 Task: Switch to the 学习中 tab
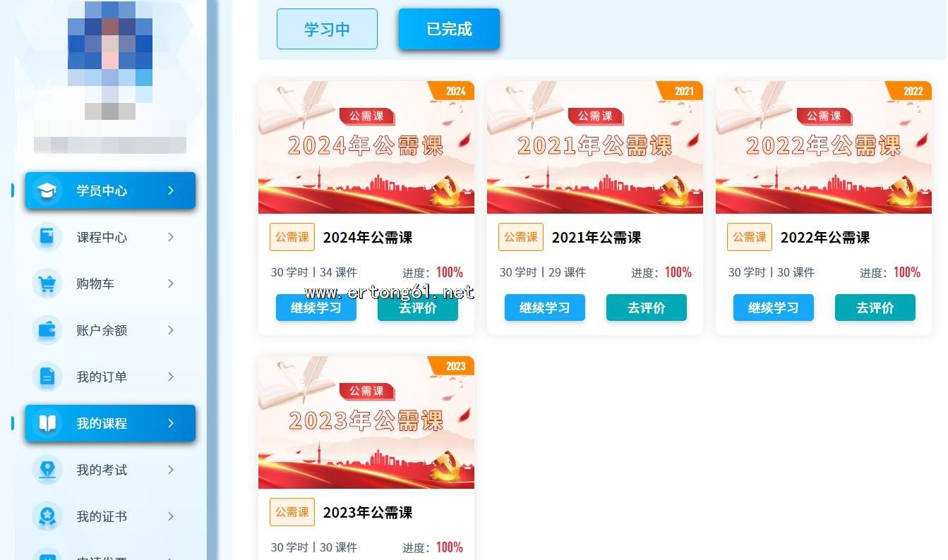coord(327,29)
